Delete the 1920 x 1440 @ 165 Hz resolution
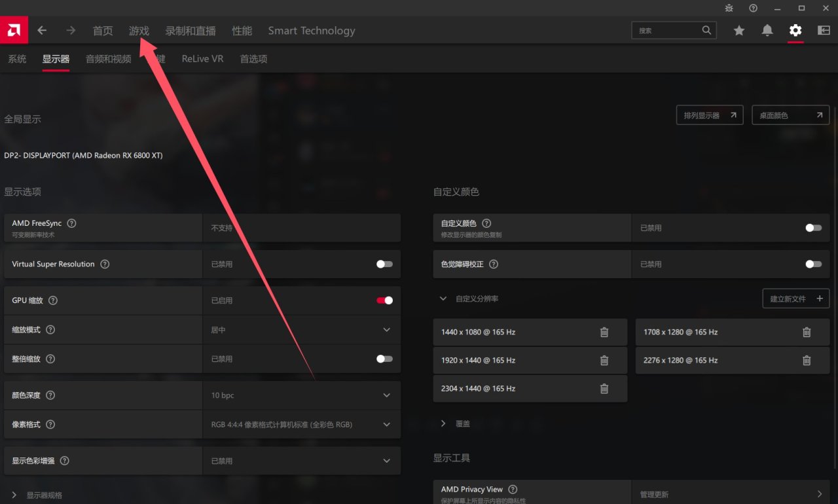The width and height of the screenshot is (838, 504). (604, 361)
